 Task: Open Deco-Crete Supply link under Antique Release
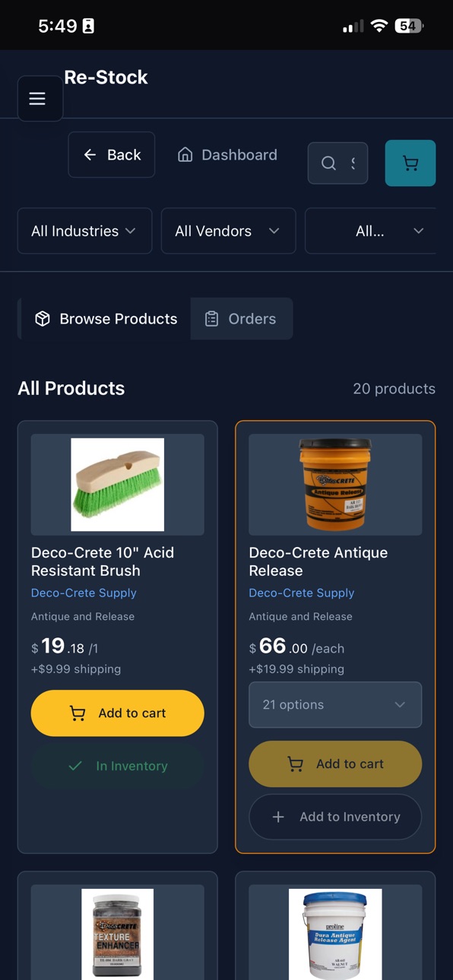(302, 593)
